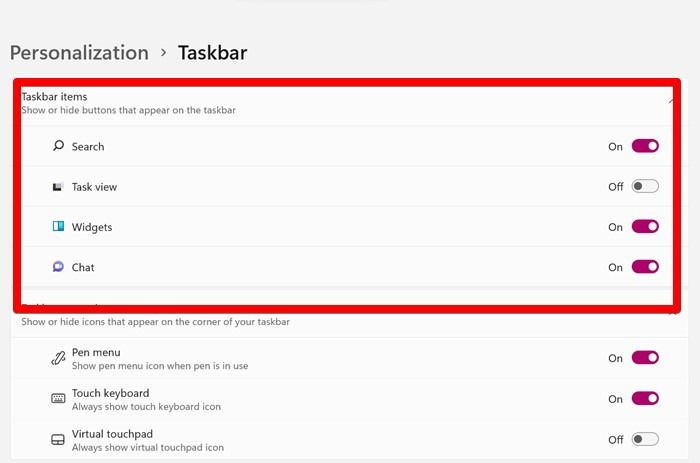Click the Pen menu icon

point(58,358)
